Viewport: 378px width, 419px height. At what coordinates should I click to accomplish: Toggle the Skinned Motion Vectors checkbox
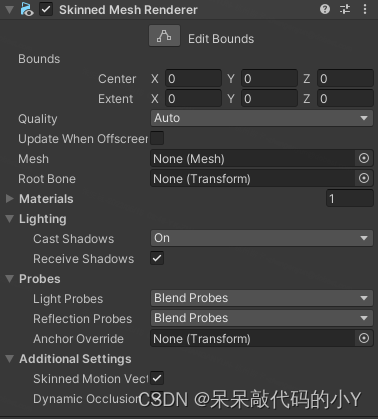click(x=157, y=378)
